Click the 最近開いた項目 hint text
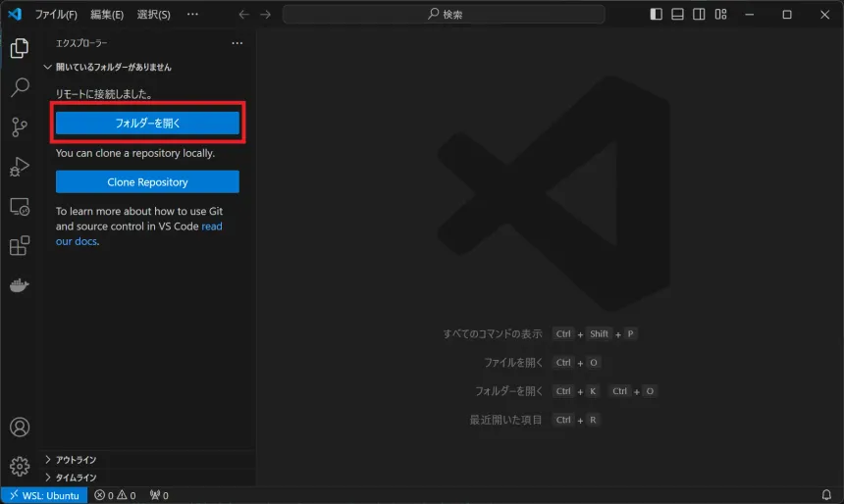This screenshot has width=844, height=504. [505, 420]
